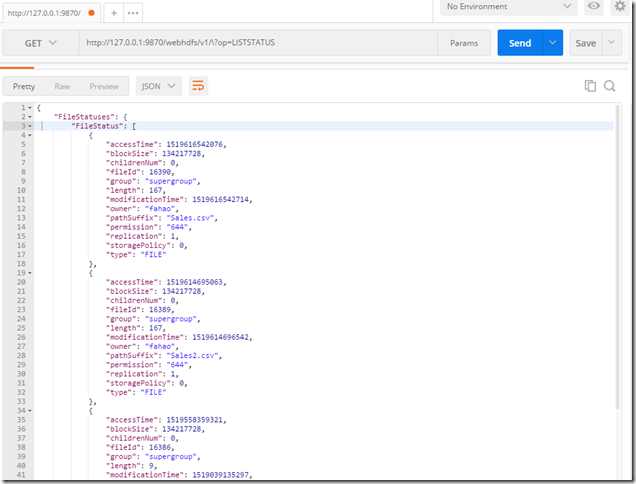636x484 pixels.
Task: Add a new request tab
Action: [114, 13]
